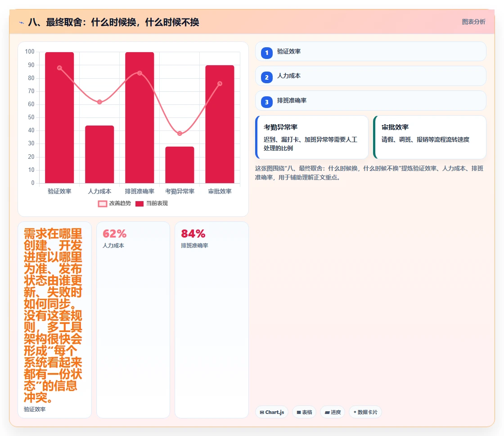The image size is (504, 436).
Task: Click the section title 八、最终取舍
Action: point(114,22)
